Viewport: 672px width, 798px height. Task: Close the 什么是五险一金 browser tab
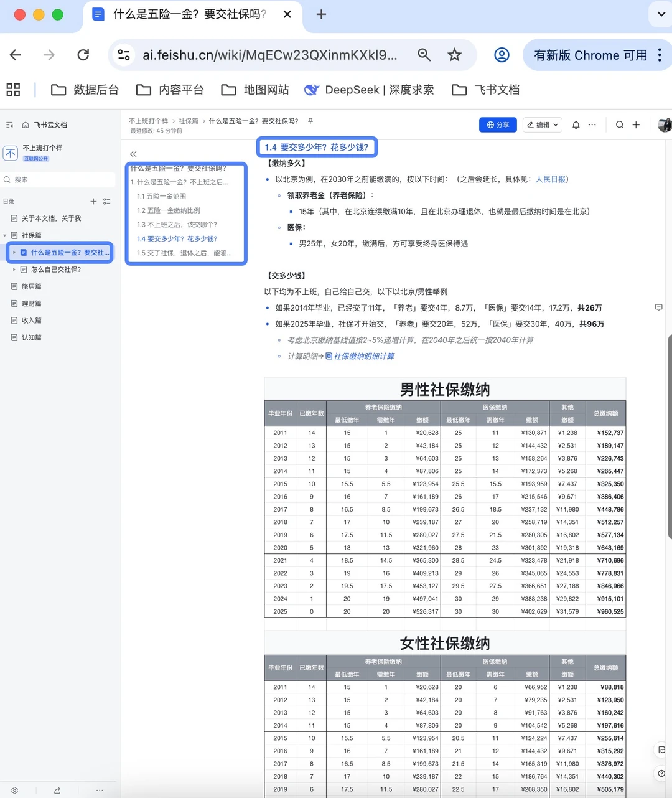[x=287, y=14]
